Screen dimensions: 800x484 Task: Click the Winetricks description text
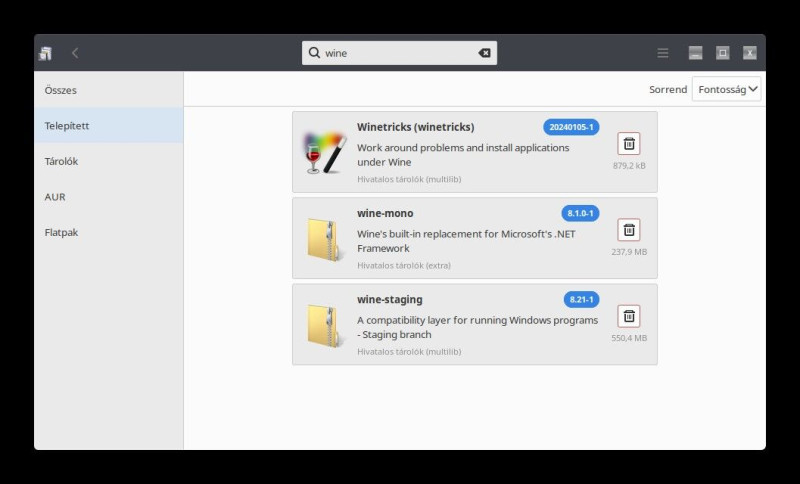[x=463, y=155]
